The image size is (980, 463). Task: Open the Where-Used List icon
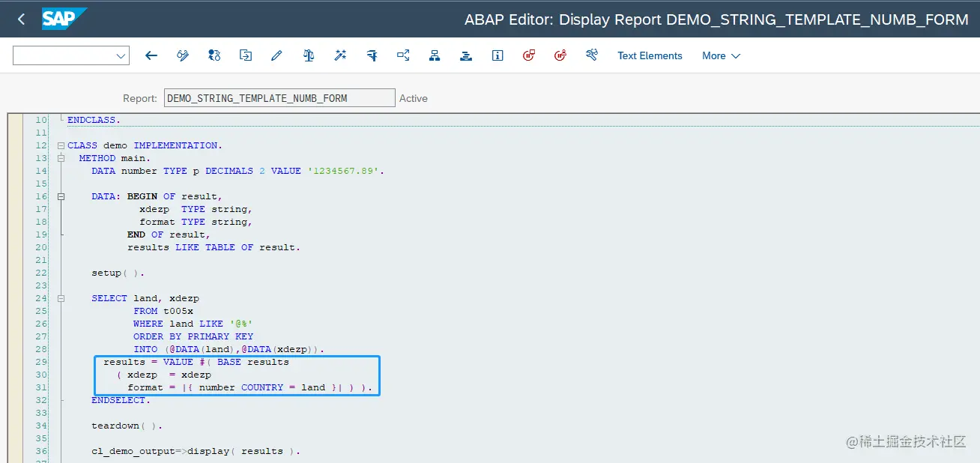[403, 55]
